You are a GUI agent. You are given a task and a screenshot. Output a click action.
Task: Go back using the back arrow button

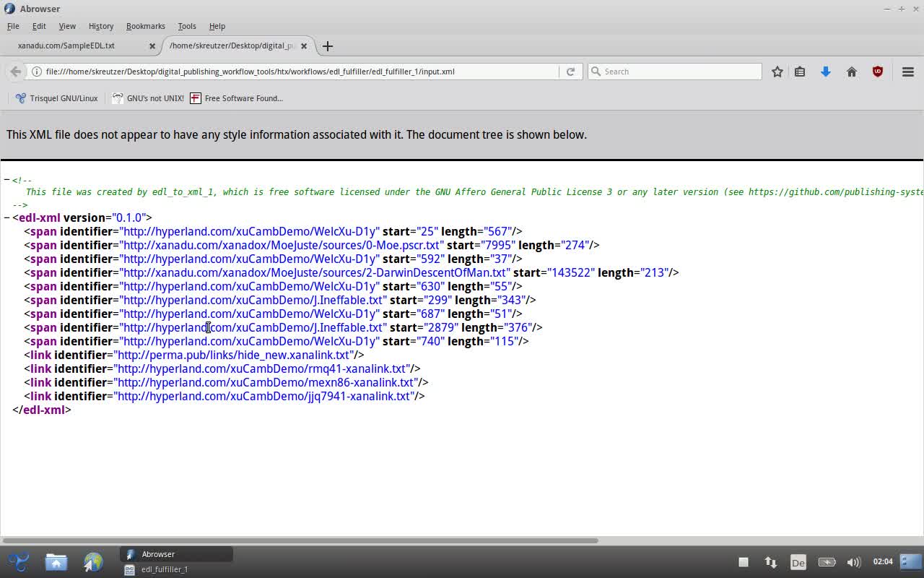point(15,72)
